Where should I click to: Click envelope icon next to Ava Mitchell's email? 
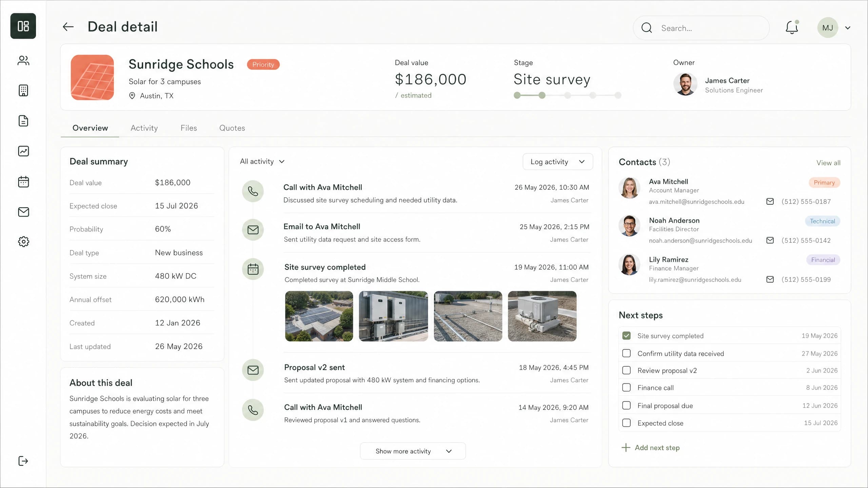[x=770, y=202]
